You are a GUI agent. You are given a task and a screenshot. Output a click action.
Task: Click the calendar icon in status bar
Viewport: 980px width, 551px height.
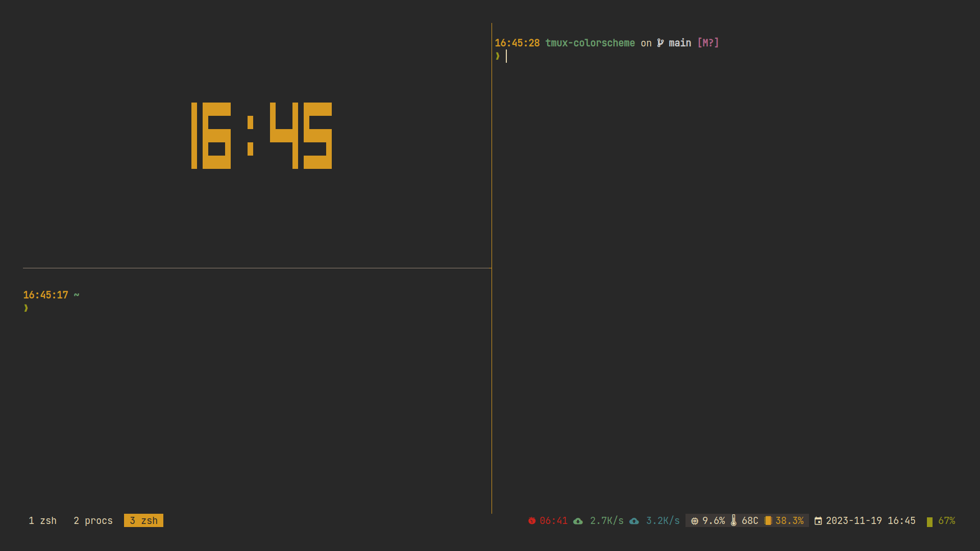click(818, 521)
